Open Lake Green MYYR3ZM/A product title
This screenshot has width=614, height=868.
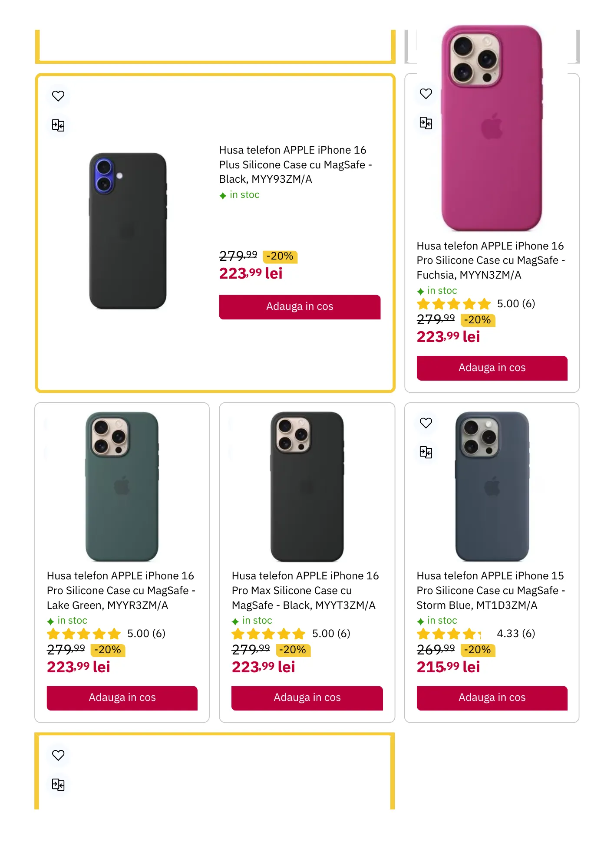[x=121, y=590]
